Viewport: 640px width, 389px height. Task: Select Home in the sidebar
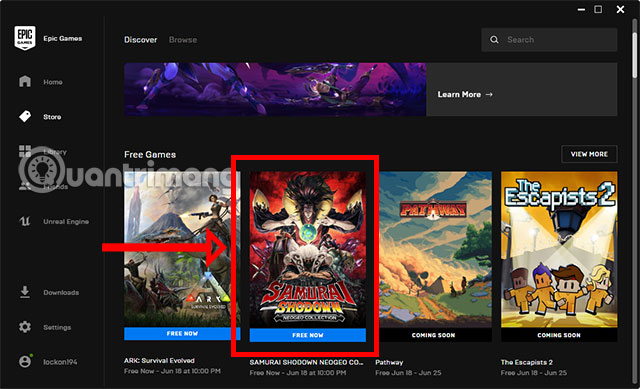click(x=53, y=82)
